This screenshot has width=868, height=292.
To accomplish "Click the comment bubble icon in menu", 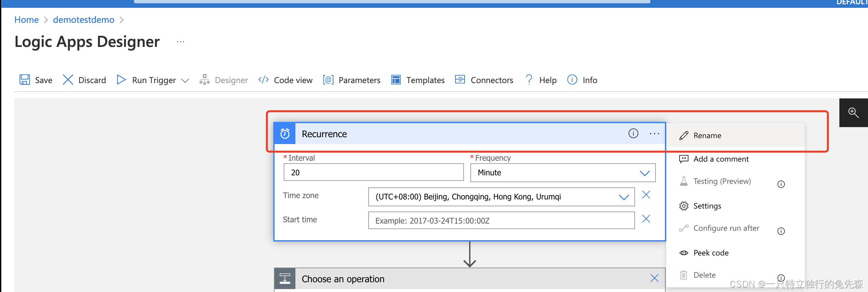I will pyautogui.click(x=684, y=159).
